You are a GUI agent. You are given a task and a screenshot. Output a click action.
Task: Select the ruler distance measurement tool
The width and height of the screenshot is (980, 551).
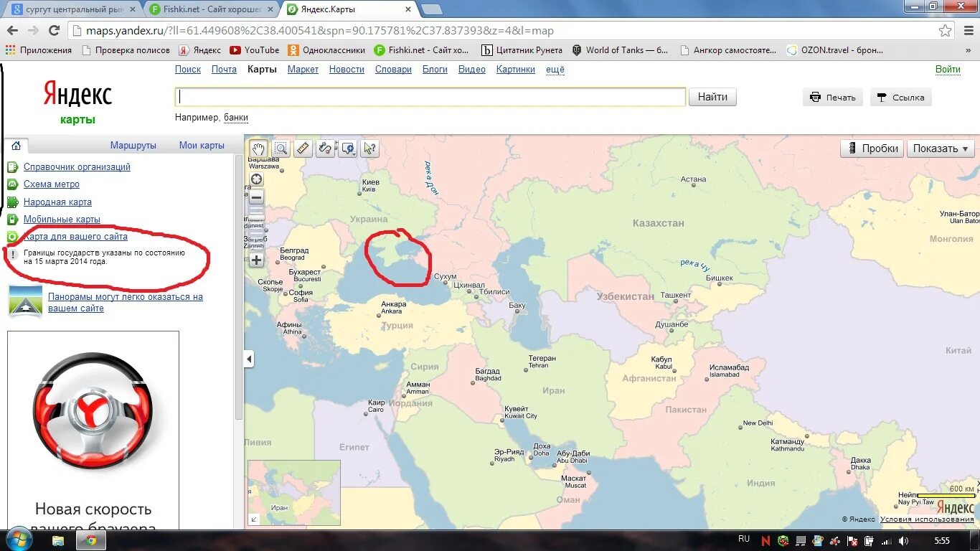[x=303, y=149]
